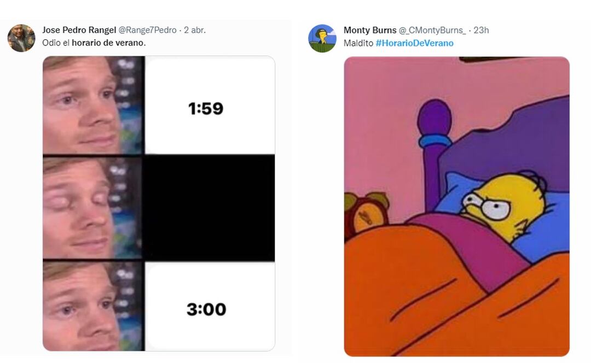Open the @Range7Pedro handle link

tap(147, 30)
